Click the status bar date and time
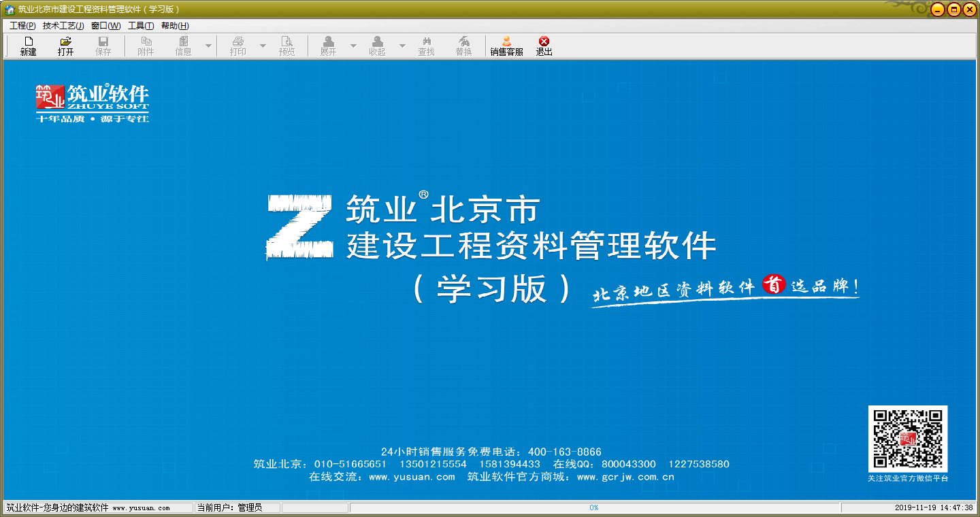 click(x=934, y=507)
